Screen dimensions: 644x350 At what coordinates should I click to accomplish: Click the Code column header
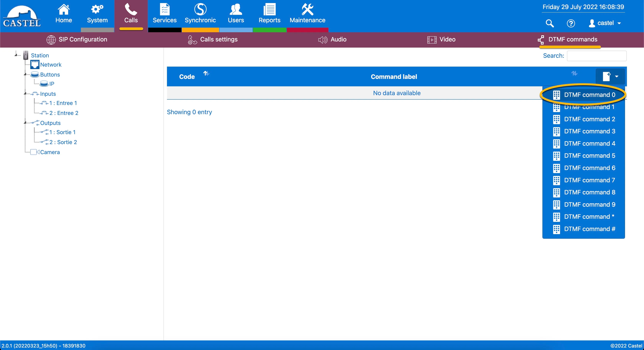(x=187, y=77)
